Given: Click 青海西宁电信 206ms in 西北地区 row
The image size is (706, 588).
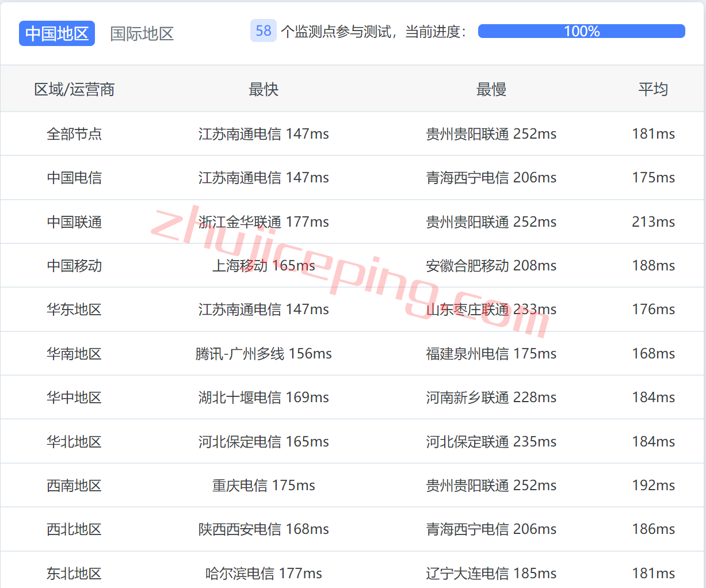Looking at the screenshot, I should point(491,529).
